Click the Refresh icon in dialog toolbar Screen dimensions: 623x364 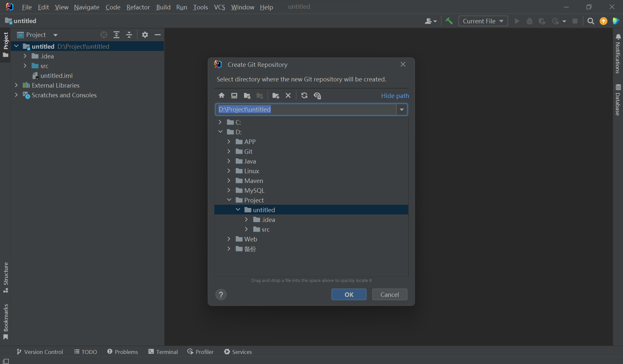click(x=304, y=95)
